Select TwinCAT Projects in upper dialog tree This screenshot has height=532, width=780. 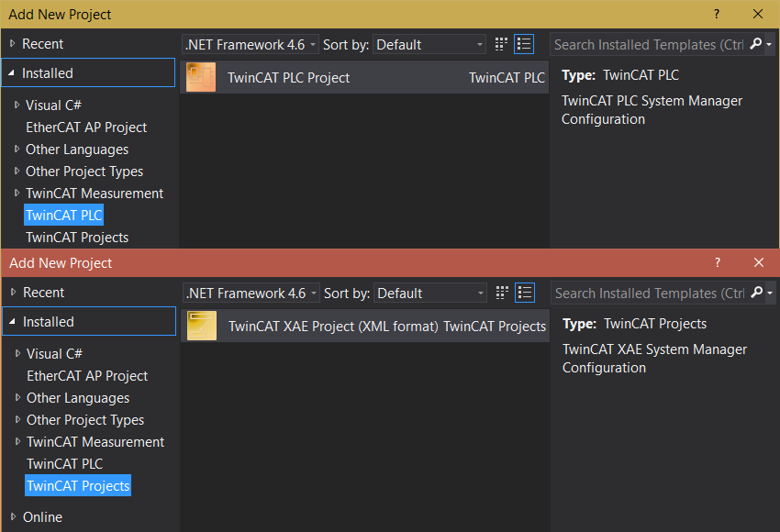(77, 238)
